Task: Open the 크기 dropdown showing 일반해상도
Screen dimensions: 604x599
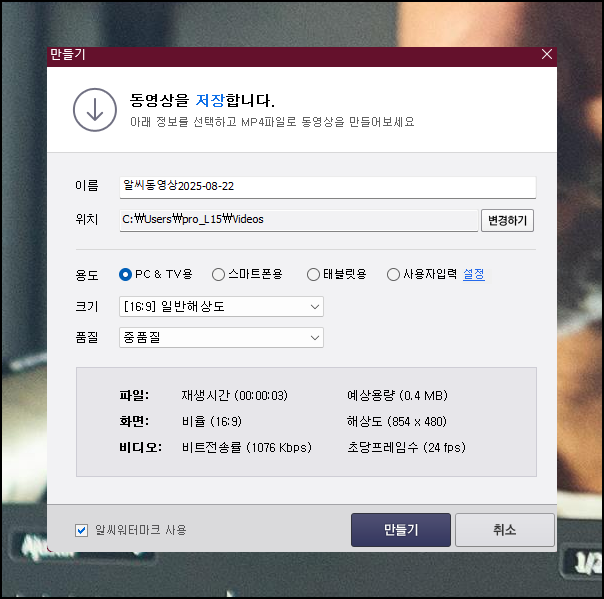Action: click(x=221, y=307)
